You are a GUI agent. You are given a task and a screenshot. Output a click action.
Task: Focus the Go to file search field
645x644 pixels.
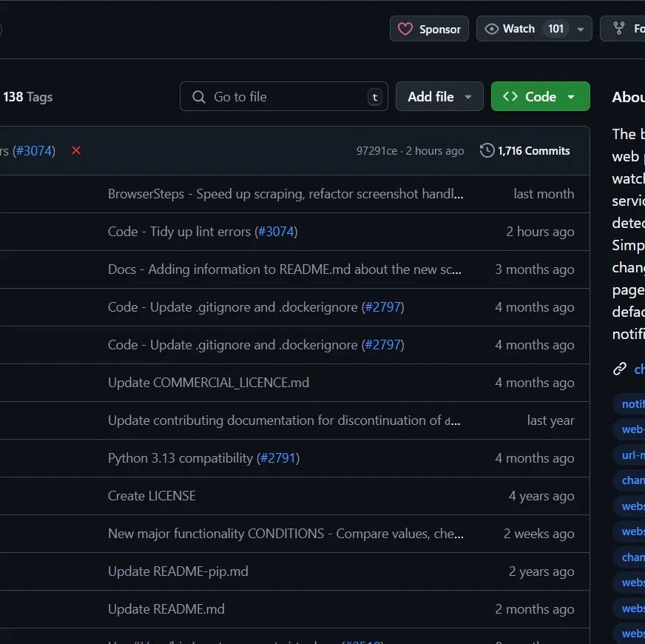pyautogui.click(x=284, y=96)
